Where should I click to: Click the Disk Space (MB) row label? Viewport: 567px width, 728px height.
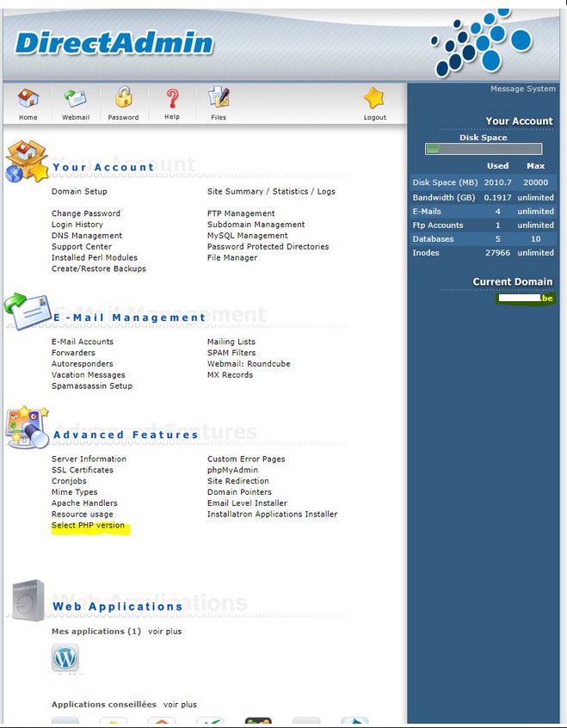pos(445,182)
